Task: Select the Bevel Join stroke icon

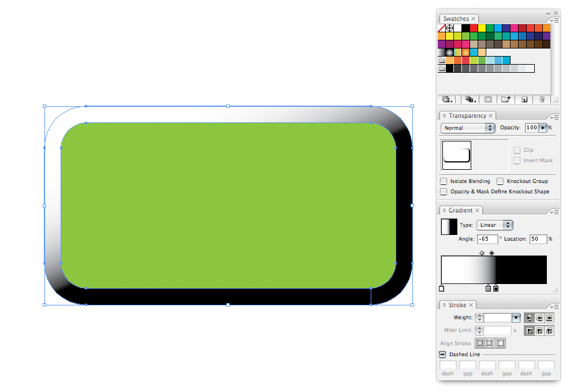Action: [549, 331]
